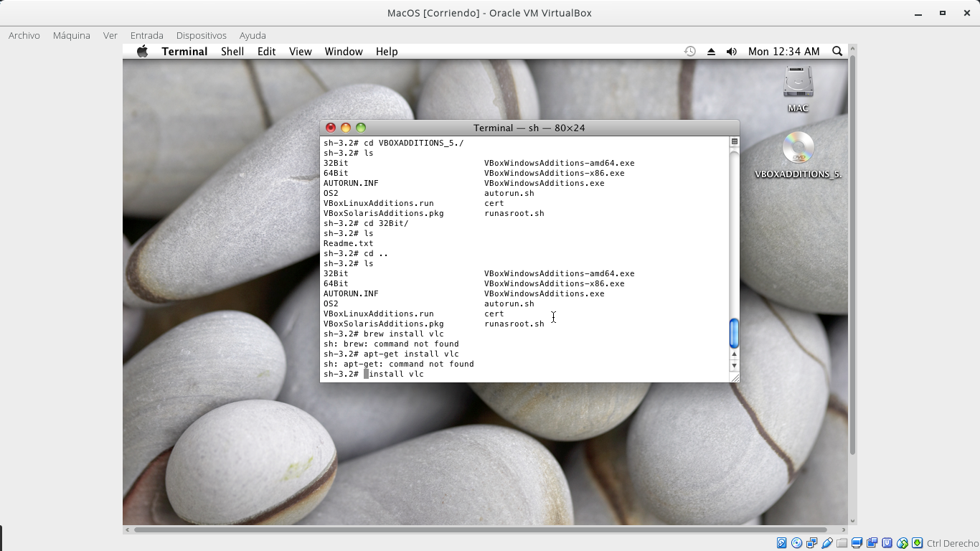Click the 'apt-get install vlc' command line

tap(391, 354)
